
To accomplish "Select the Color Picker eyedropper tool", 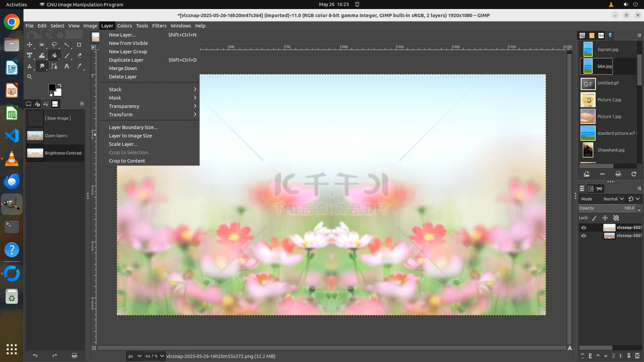I will pyautogui.click(x=79, y=66).
